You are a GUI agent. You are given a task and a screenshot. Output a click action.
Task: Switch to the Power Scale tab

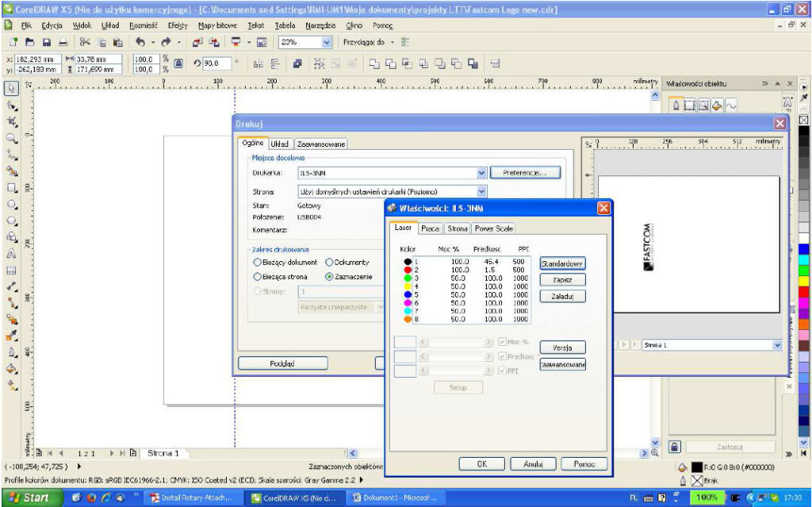[x=493, y=229]
